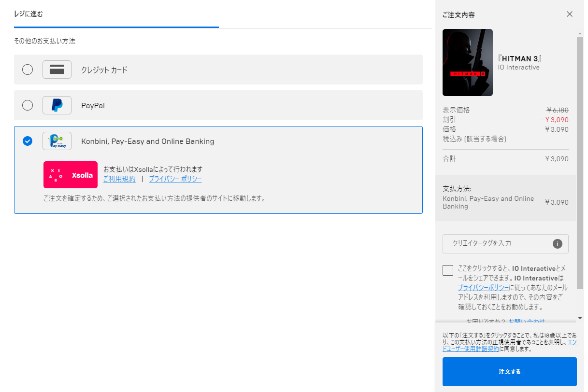
Task: Click the credit card icon
Action: 57,70
